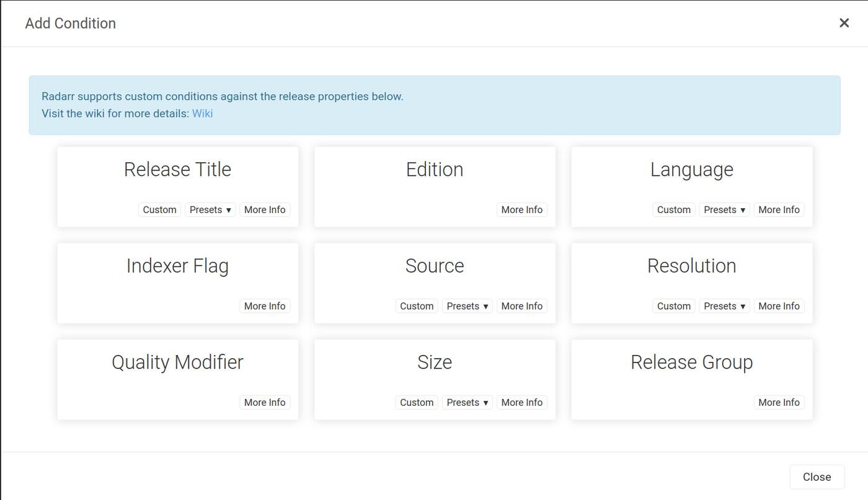View More Info for Release Group
868x500 pixels.
[779, 403]
